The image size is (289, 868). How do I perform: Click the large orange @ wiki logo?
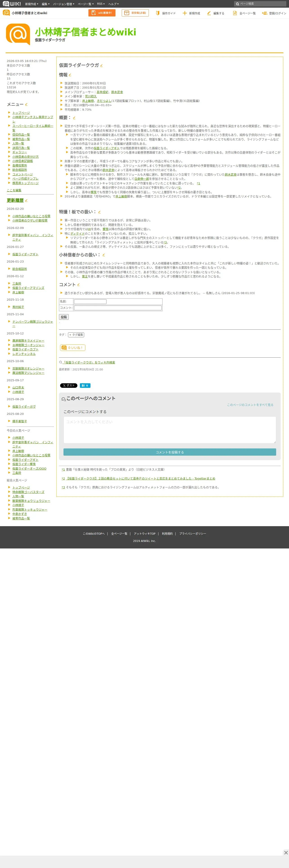[x=18, y=34]
